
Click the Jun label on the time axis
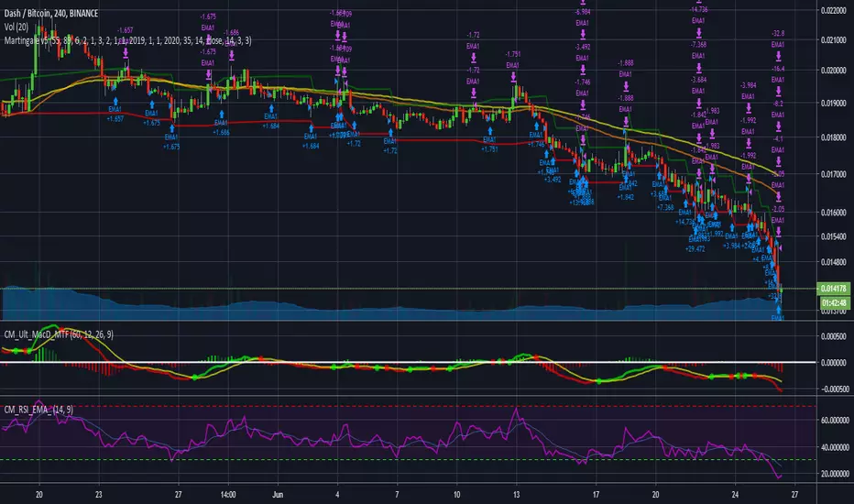278,495
